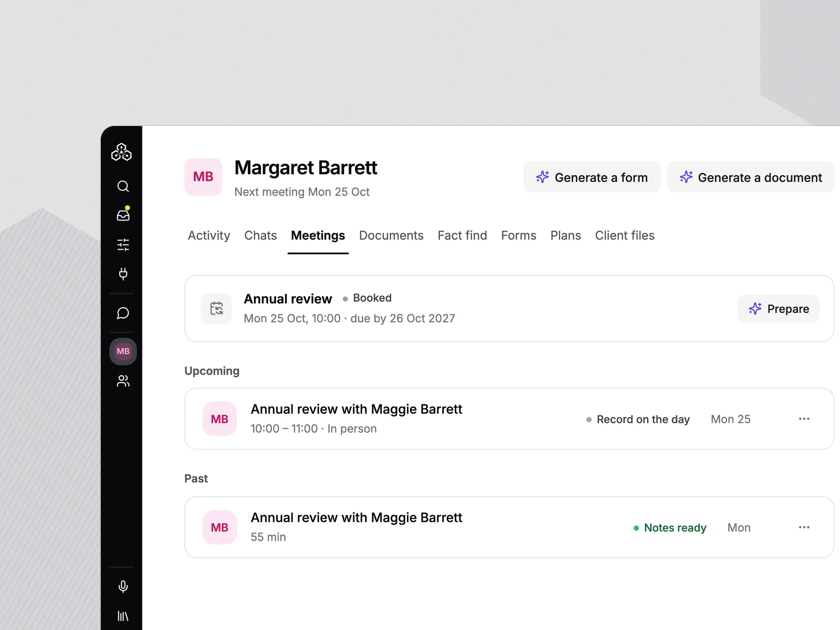Click Generate a document button
840x630 pixels.
751,177
